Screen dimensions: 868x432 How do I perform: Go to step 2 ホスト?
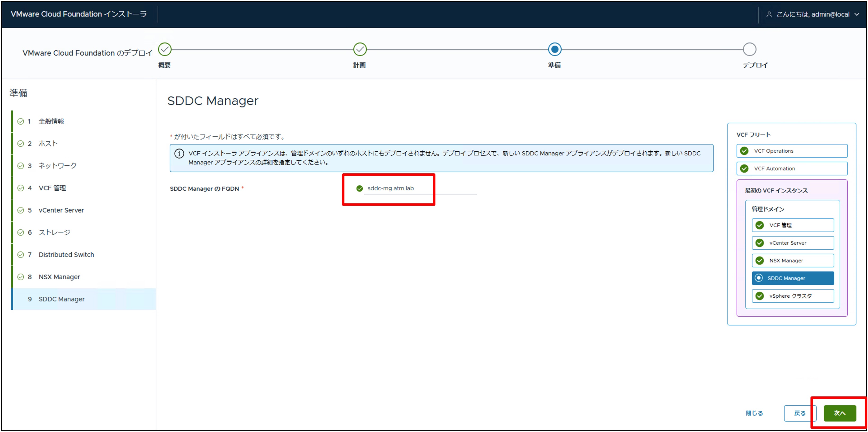point(84,144)
